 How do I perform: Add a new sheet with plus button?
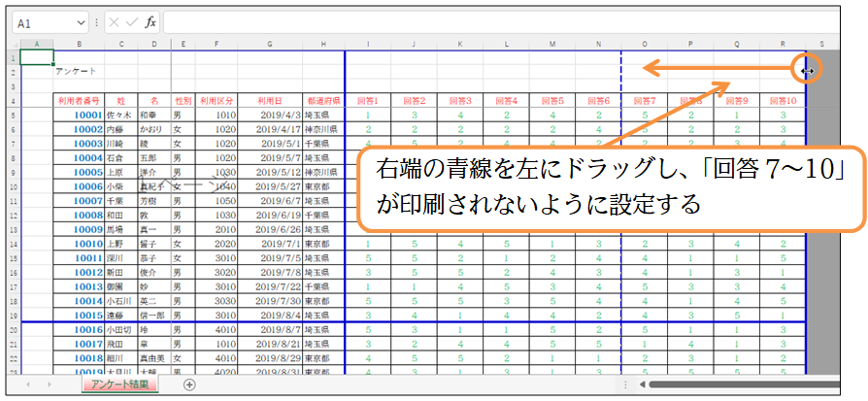pos(189,384)
